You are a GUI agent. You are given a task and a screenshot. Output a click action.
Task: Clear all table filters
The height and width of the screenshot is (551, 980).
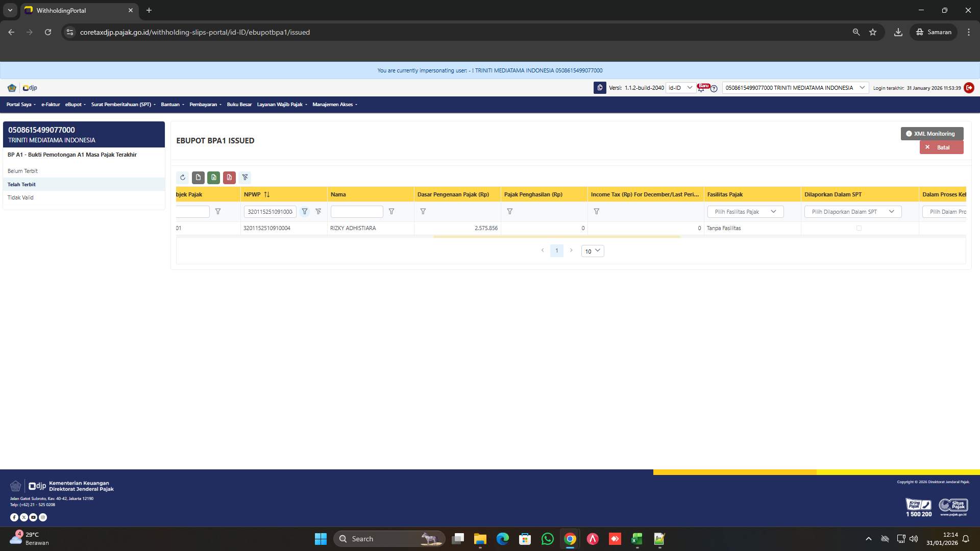[x=246, y=178]
